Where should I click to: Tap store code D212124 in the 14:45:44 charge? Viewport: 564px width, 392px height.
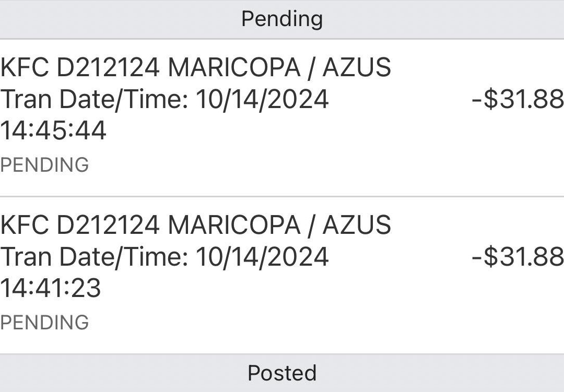click(x=108, y=68)
